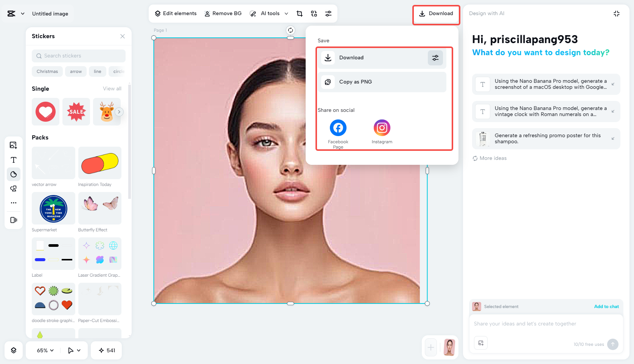The height and width of the screenshot is (364, 634).
Task: Click Remove BG in the top toolbar
Action: pos(223,13)
